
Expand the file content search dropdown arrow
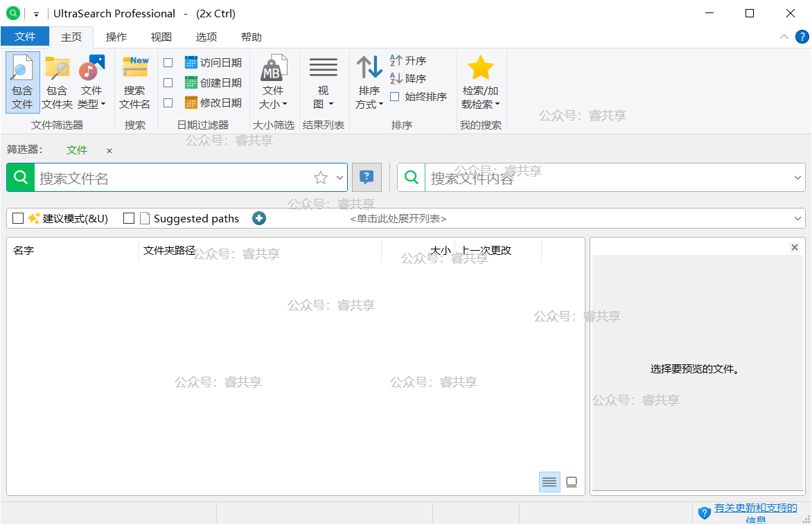point(797,178)
